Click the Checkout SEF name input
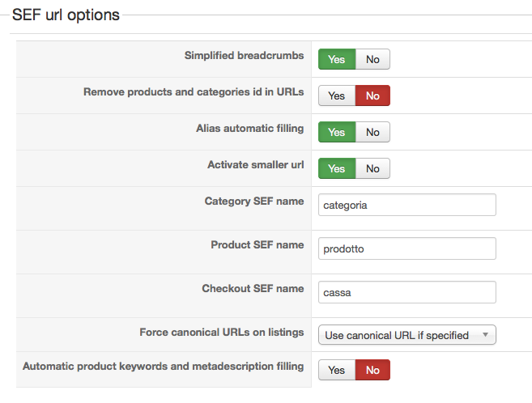The height and width of the screenshot is (403, 532). [406, 292]
